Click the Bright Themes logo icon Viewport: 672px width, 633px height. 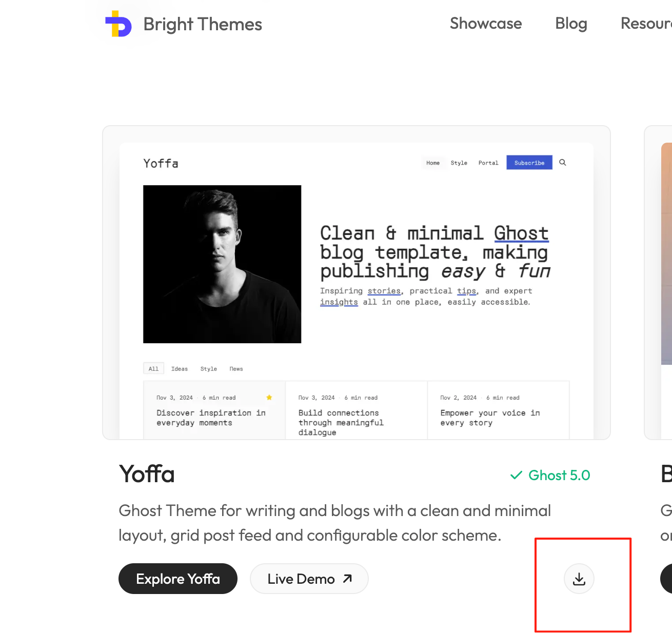click(x=118, y=24)
